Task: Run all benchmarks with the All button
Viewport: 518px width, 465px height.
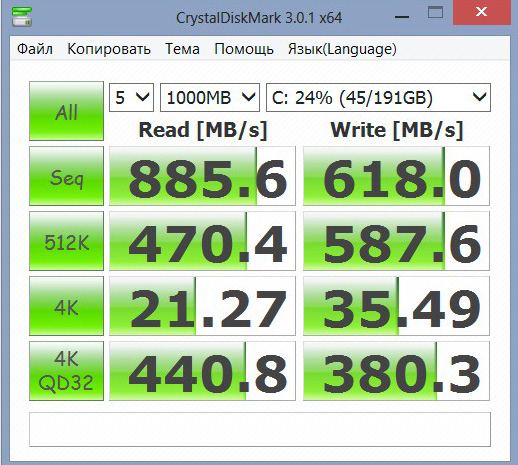Action: point(66,111)
